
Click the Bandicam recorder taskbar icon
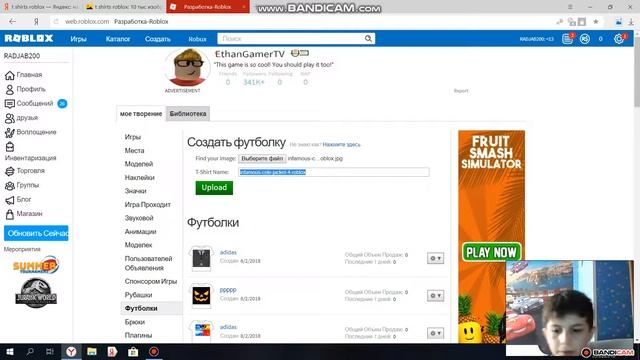(154, 351)
